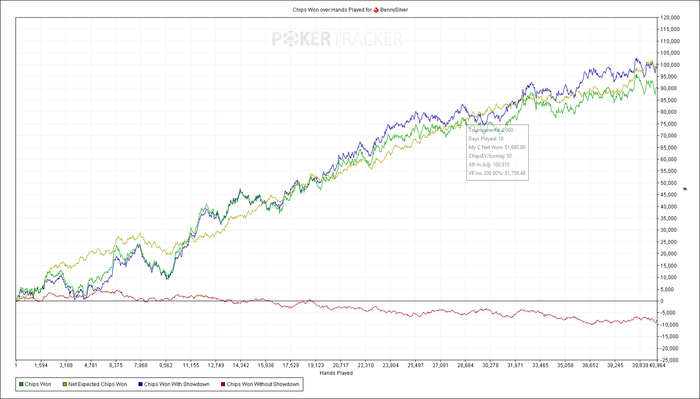Click the 120,000 y-axis tick label
Image resolution: width=700 pixels, height=399 pixels.
[x=670, y=18]
